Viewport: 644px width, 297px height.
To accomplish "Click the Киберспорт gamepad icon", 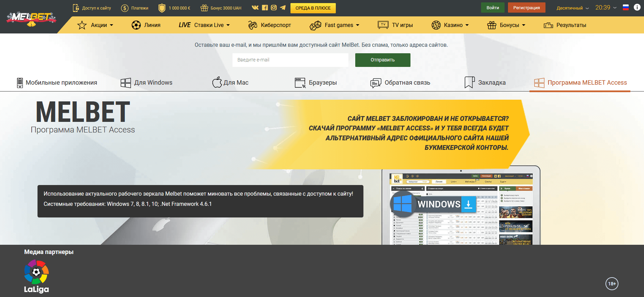I will pos(253,25).
